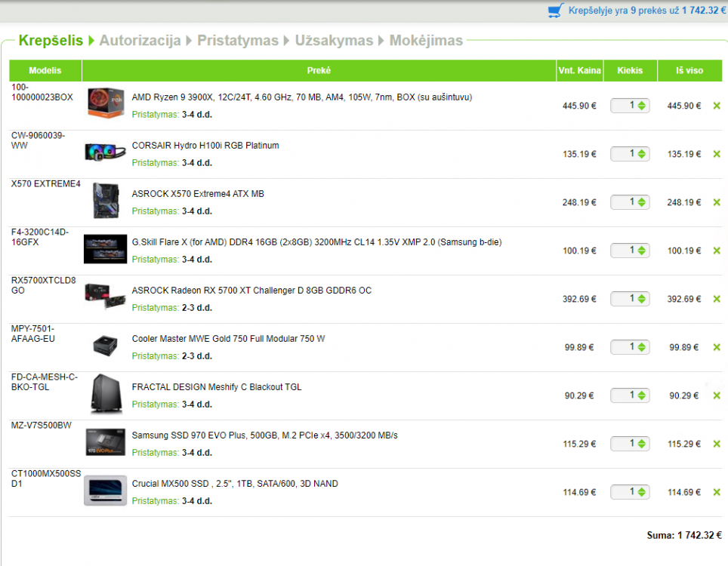
Task: Open AMD Ryzen 9 3900X product link
Action: [x=302, y=97]
